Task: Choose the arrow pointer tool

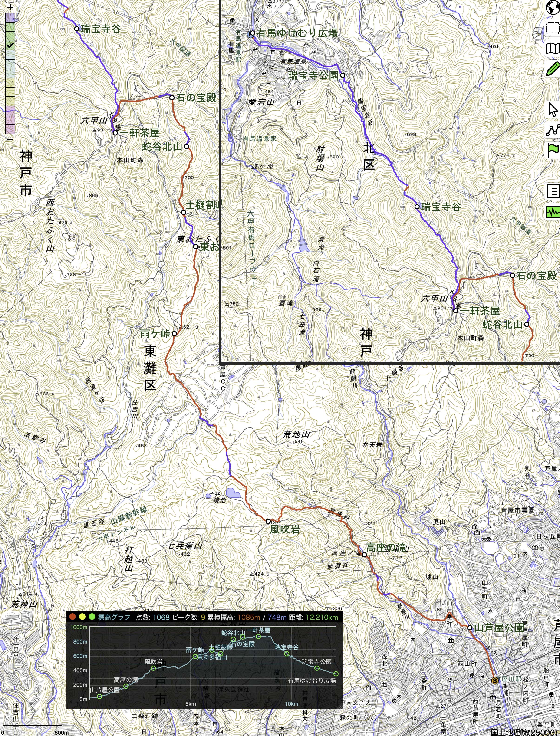Action: pos(553,110)
